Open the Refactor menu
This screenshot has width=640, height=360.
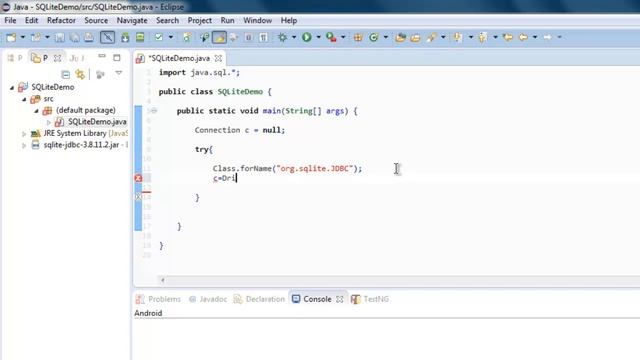tap(61, 20)
